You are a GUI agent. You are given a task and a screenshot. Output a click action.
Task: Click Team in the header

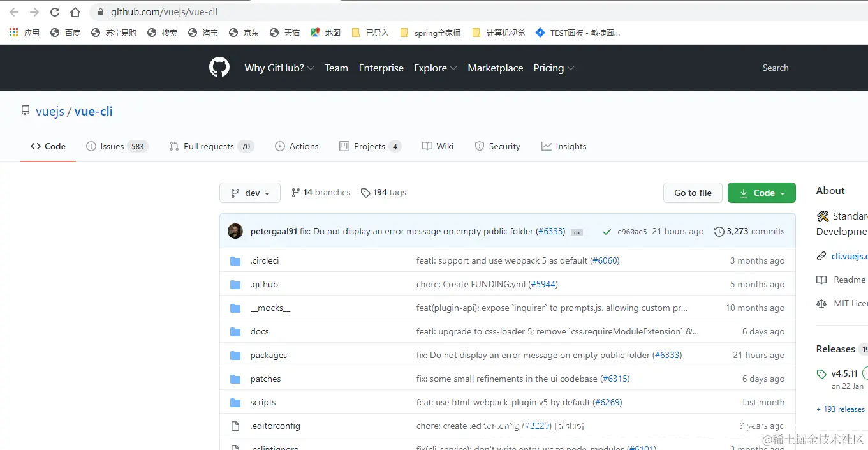tap(336, 68)
